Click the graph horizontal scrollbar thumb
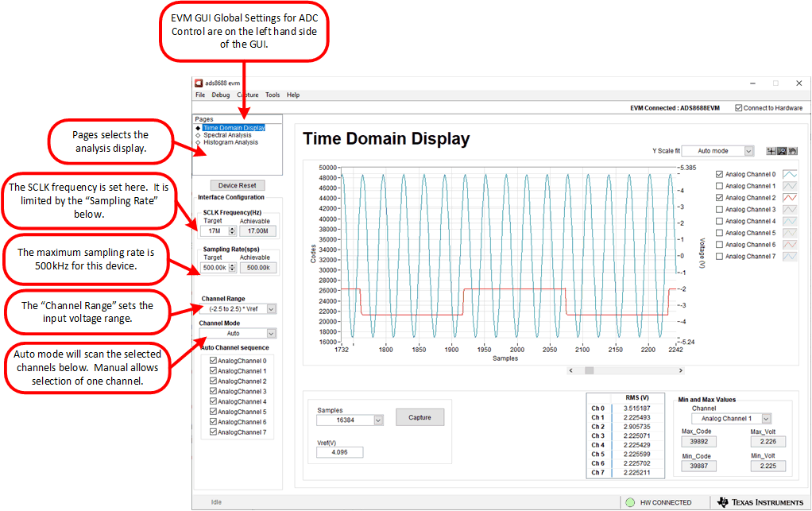 coord(589,370)
